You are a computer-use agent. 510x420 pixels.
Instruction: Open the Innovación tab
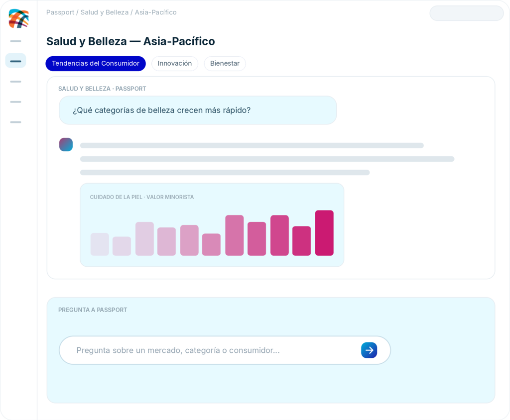175,63
